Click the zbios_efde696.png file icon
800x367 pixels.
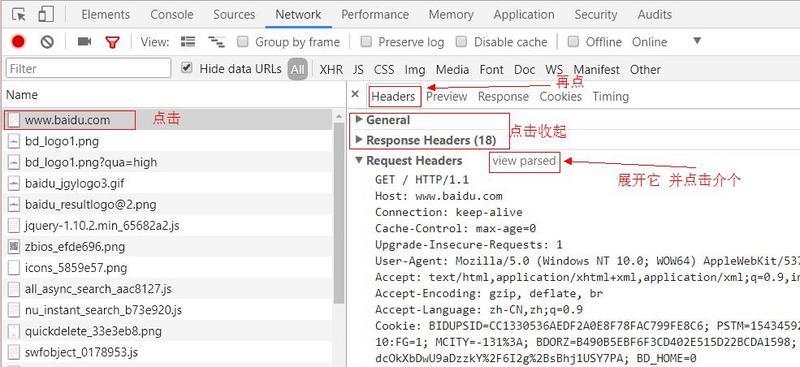[14, 247]
